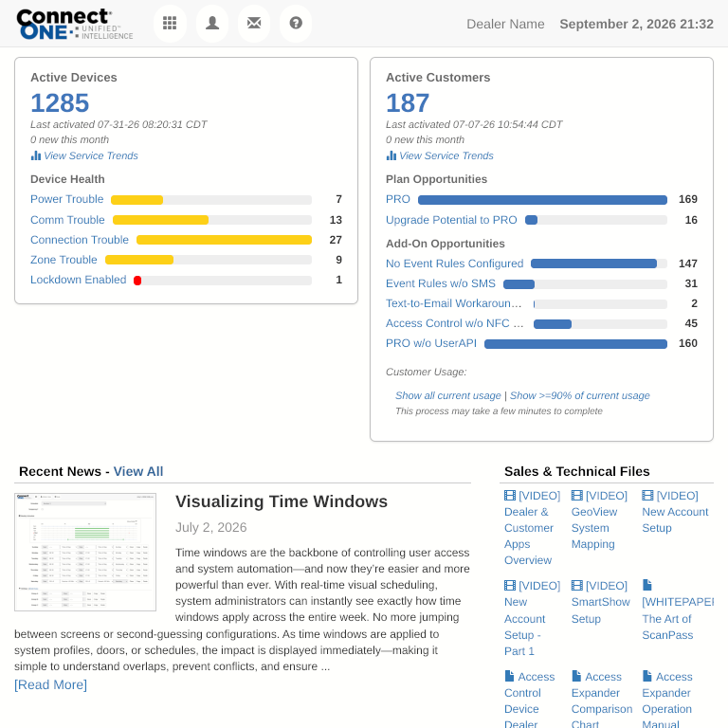Click document icon for Access Control Device file

pyautogui.click(x=509, y=676)
